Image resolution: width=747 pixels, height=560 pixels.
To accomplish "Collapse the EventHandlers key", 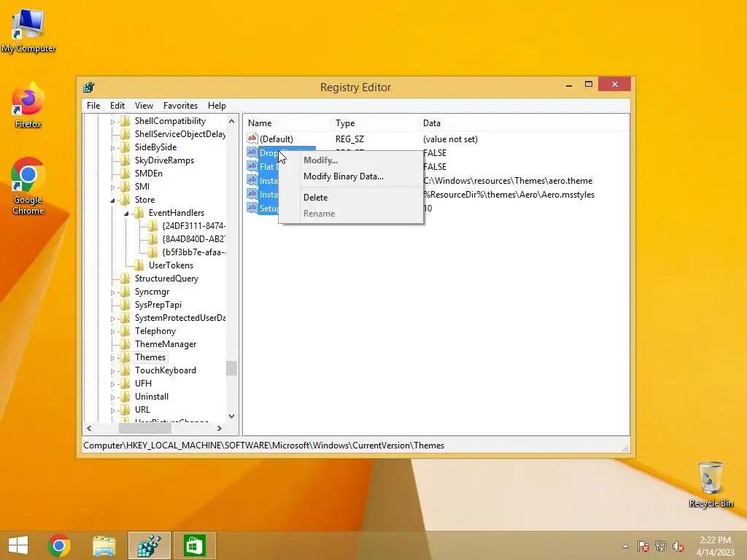I will click(x=127, y=214).
